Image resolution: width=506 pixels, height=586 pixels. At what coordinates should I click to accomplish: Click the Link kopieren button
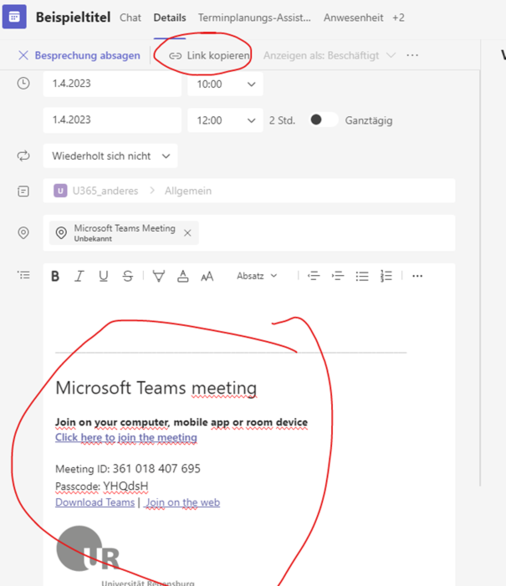[209, 56]
